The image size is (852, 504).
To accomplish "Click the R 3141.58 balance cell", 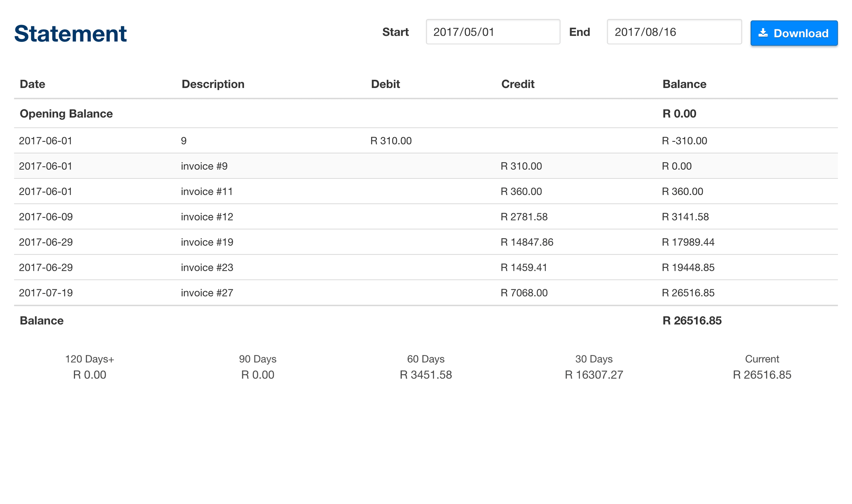I will click(685, 217).
